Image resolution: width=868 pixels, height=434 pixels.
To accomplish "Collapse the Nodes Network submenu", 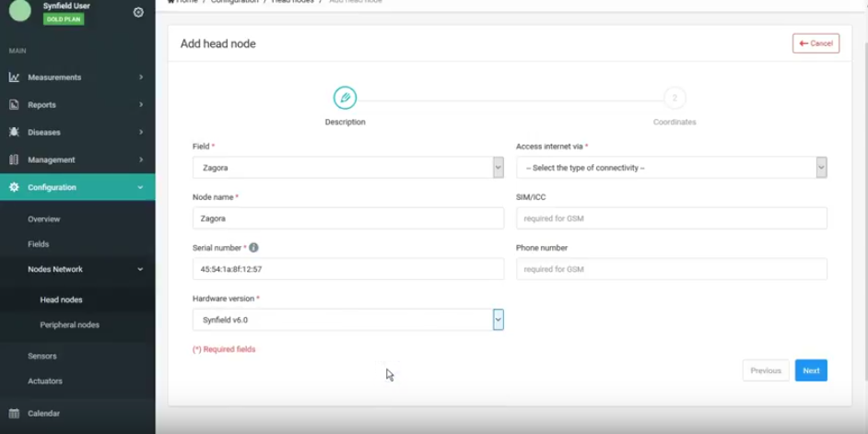I will 140,270.
